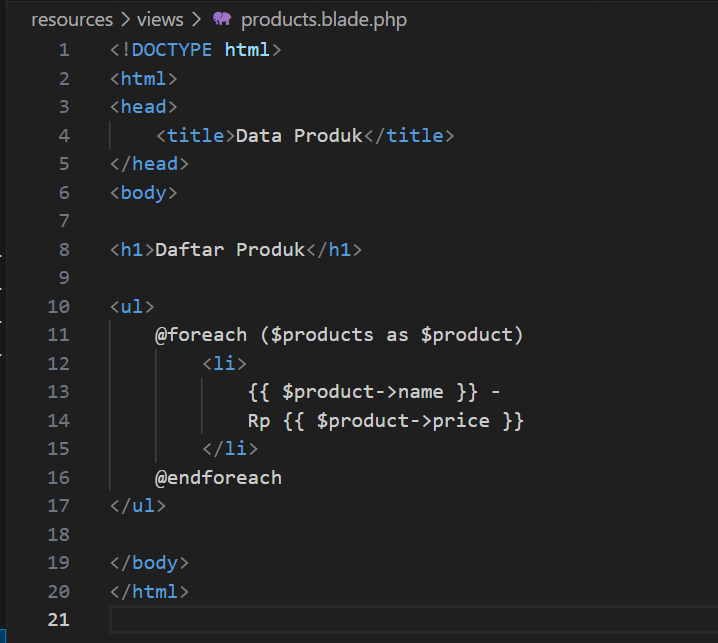Click line number 4 in gutter
The width and height of the screenshot is (718, 643).
pos(64,136)
